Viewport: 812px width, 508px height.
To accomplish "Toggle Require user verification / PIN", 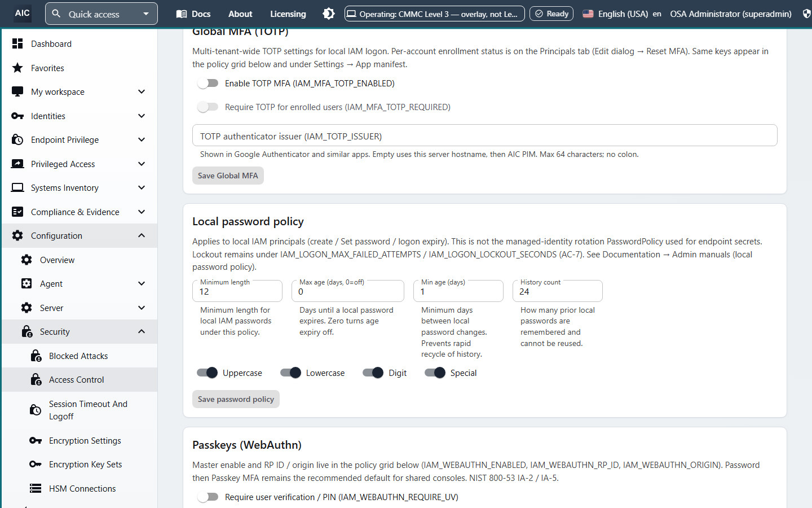I will (x=208, y=497).
